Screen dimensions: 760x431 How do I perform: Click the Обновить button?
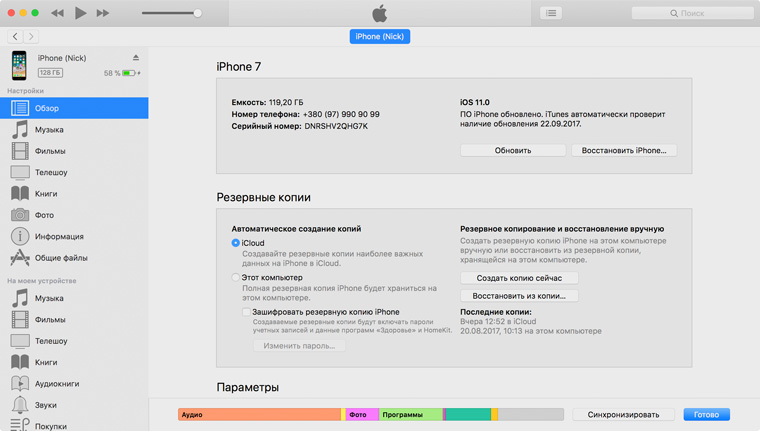[x=513, y=150]
